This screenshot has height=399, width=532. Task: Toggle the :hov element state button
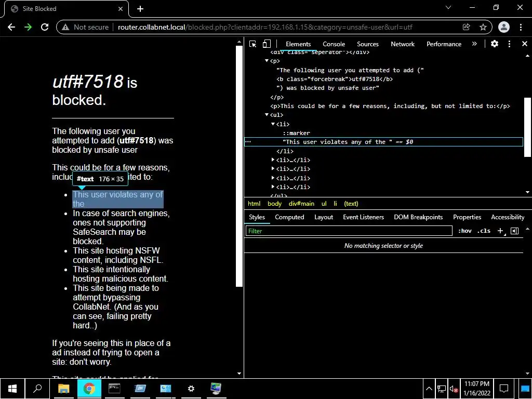(465, 231)
